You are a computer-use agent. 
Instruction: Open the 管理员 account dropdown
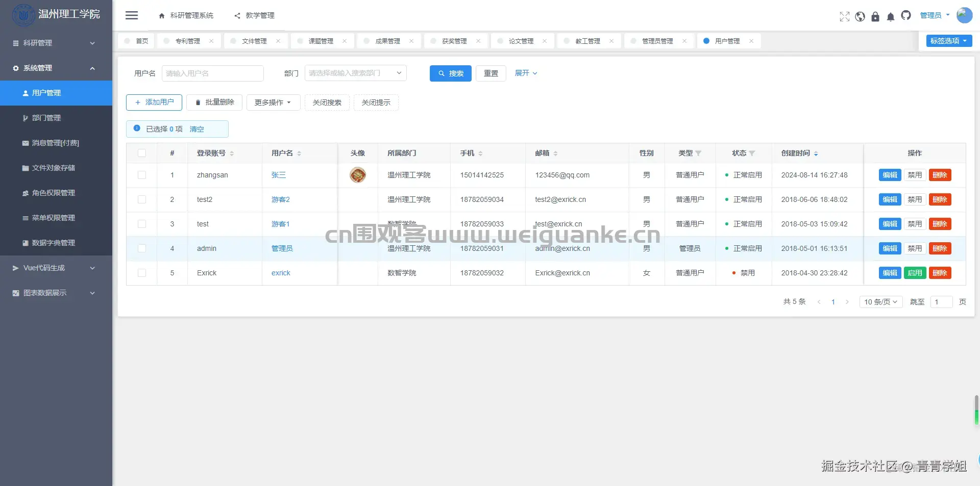point(935,15)
